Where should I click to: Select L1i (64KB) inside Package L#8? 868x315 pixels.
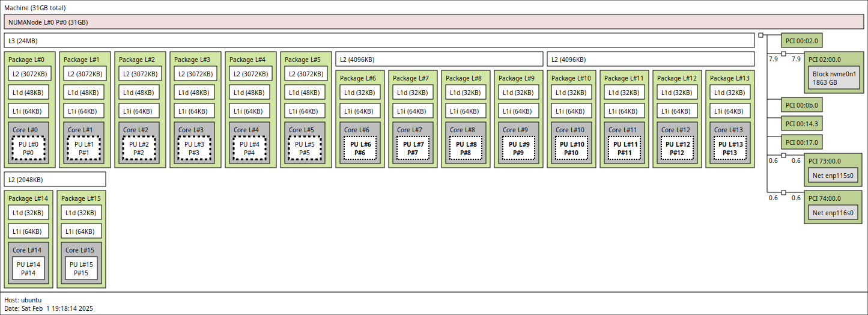466,111
